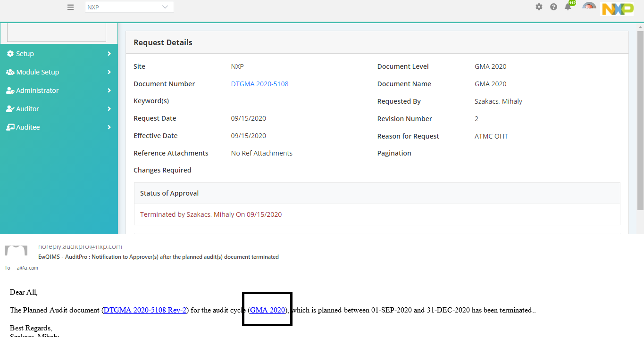Click the Dear All greeting in the email
644x337 pixels.
pos(24,292)
